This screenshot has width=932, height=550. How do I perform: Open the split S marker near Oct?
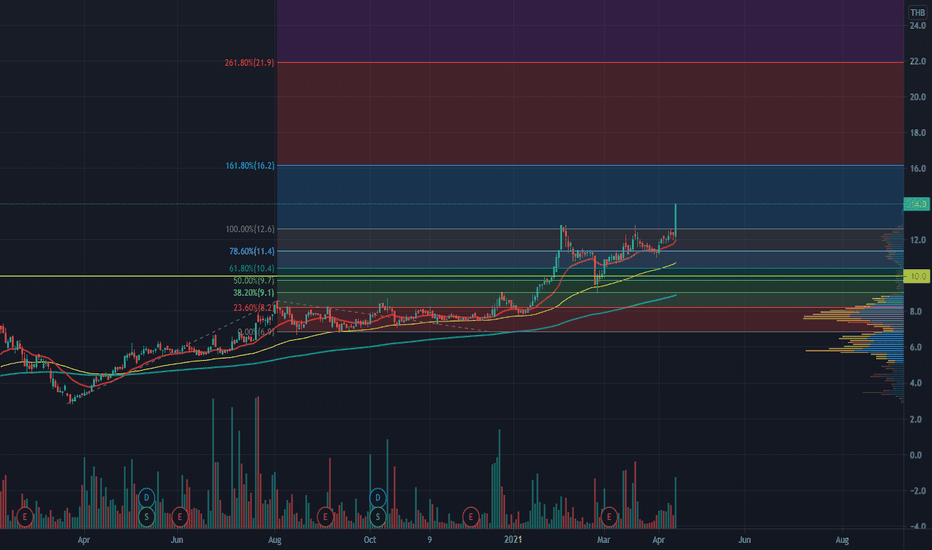(x=377, y=517)
